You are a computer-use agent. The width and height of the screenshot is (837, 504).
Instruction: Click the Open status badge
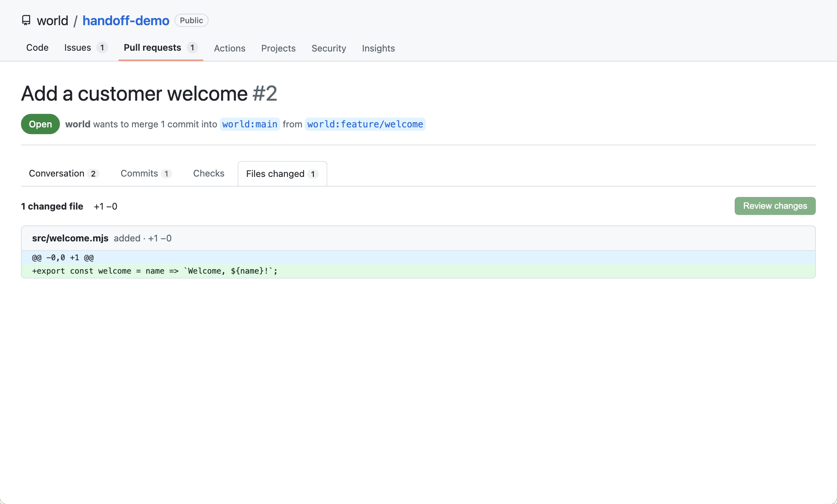[x=41, y=124]
